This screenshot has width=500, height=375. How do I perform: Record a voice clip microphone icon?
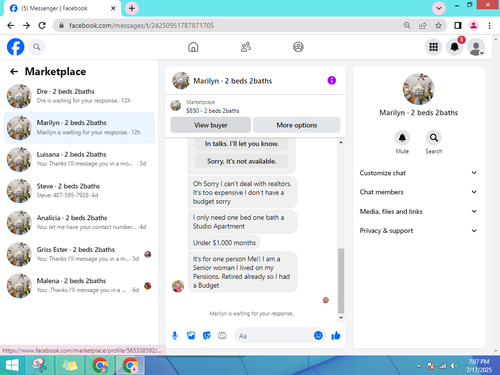point(175,335)
